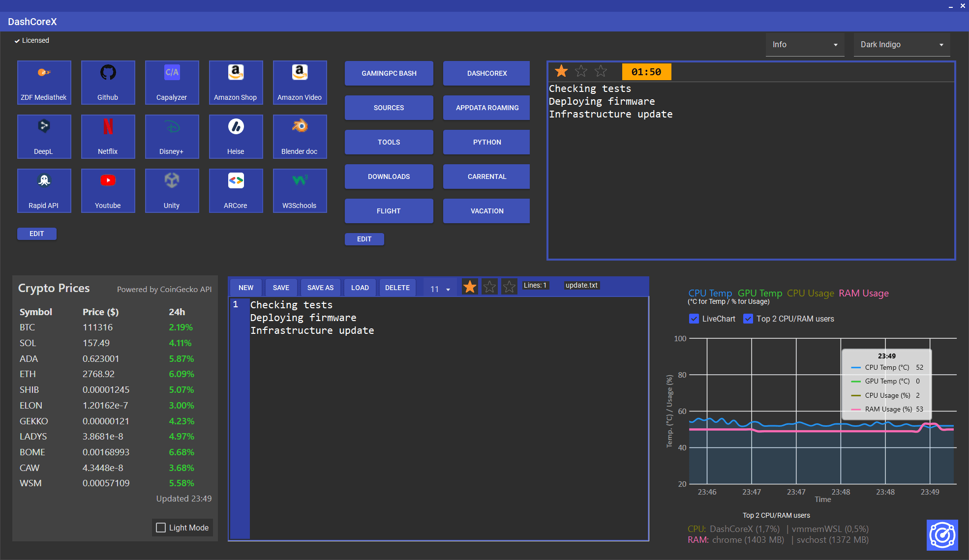Open the Github shortcut tile
The image size is (969, 560).
tap(108, 83)
